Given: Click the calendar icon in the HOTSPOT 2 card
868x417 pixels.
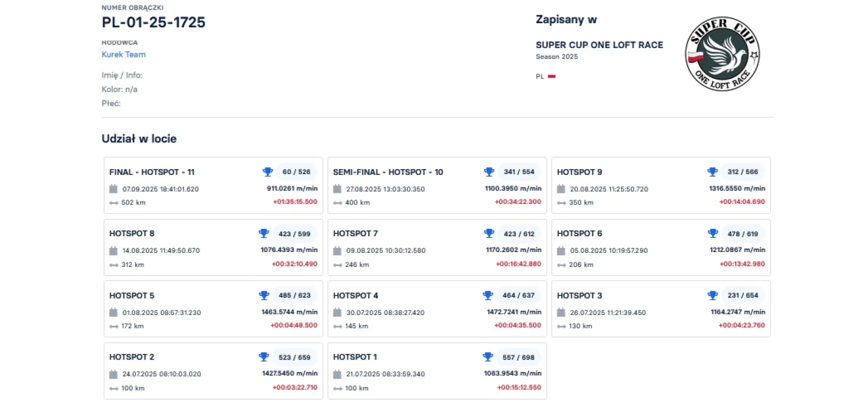Looking at the screenshot, I should 113,374.
